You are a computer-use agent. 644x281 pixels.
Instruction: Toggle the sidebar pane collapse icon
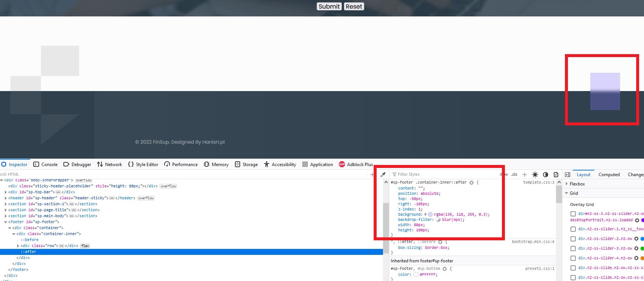[x=568, y=175]
